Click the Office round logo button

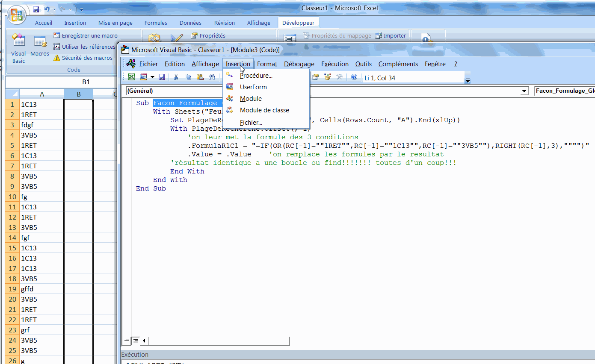tap(17, 15)
